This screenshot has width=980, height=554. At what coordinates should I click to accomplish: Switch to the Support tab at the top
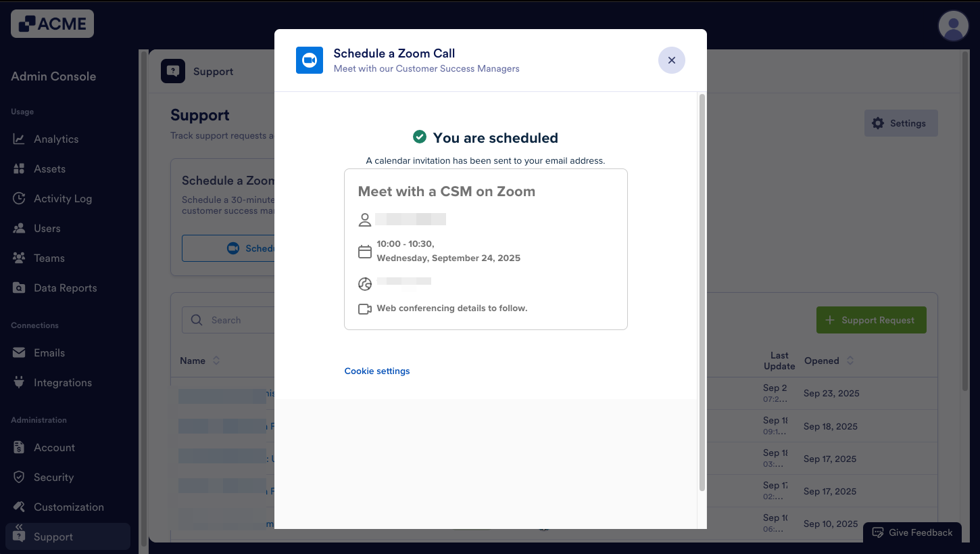click(213, 70)
